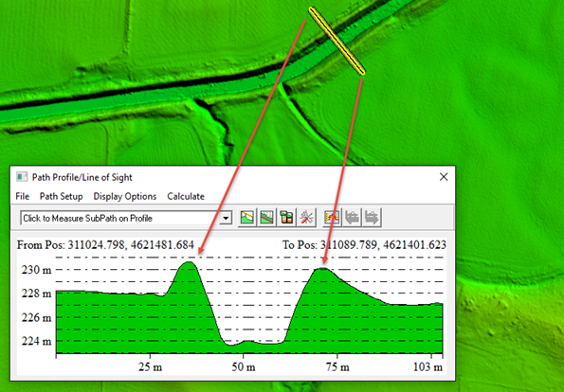The image size is (564, 392).
Task: Click the grayed previous profile arrow icon
Action: click(352, 218)
